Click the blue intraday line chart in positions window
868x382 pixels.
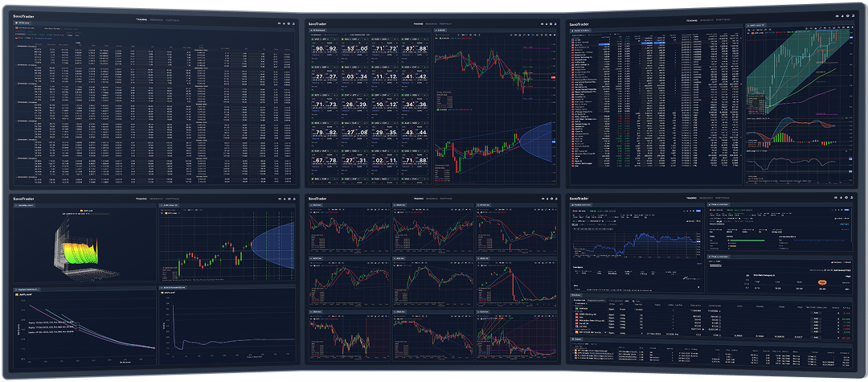(x=636, y=244)
